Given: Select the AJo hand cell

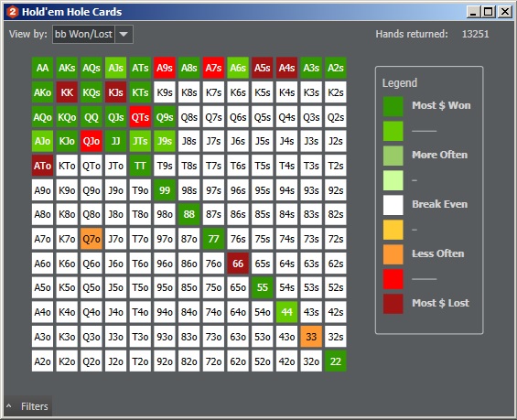Looking at the screenshot, I should [x=42, y=141].
